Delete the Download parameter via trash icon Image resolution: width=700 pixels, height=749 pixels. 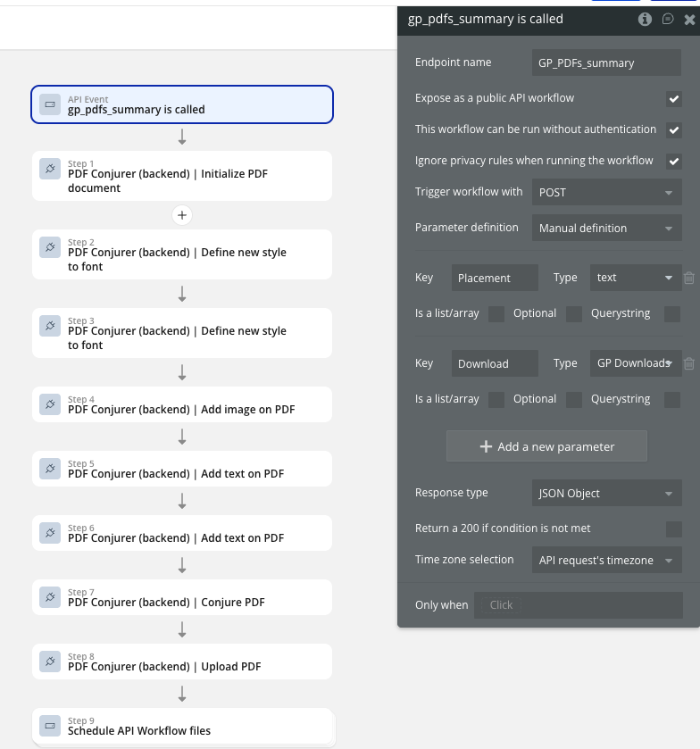click(x=689, y=363)
